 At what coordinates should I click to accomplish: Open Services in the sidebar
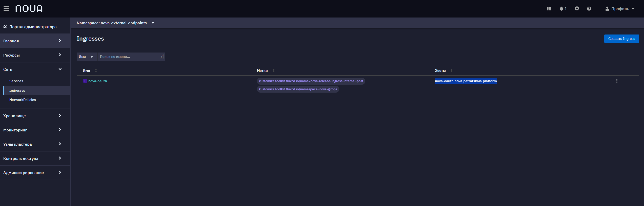pyautogui.click(x=16, y=81)
